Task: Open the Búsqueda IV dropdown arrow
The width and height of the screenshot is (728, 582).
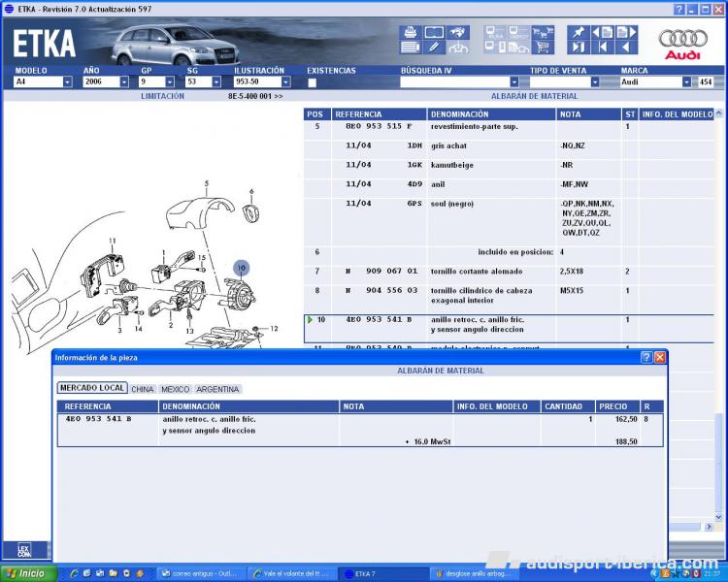Action: [x=513, y=82]
